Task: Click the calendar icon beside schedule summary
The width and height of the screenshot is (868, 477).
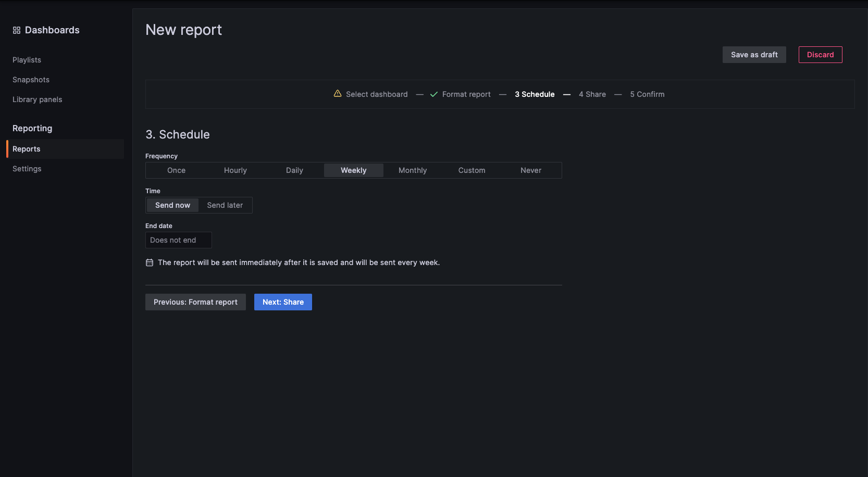Action: [x=150, y=262]
